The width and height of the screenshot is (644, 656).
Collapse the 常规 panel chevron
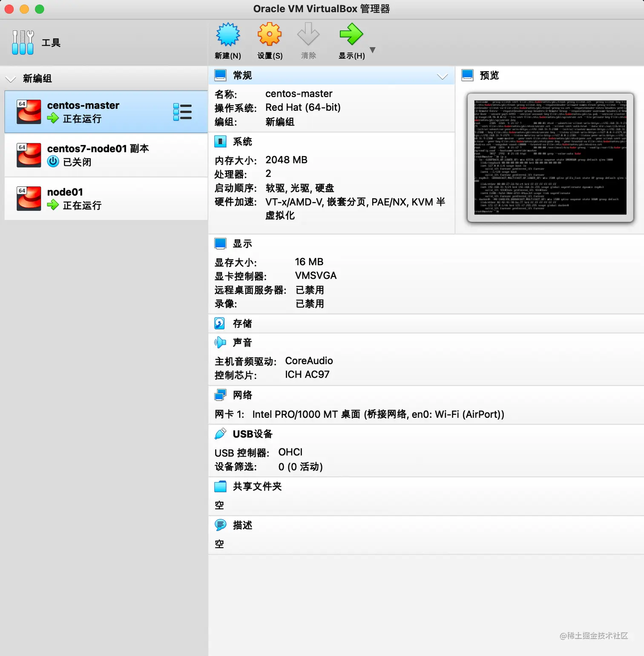(x=443, y=76)
